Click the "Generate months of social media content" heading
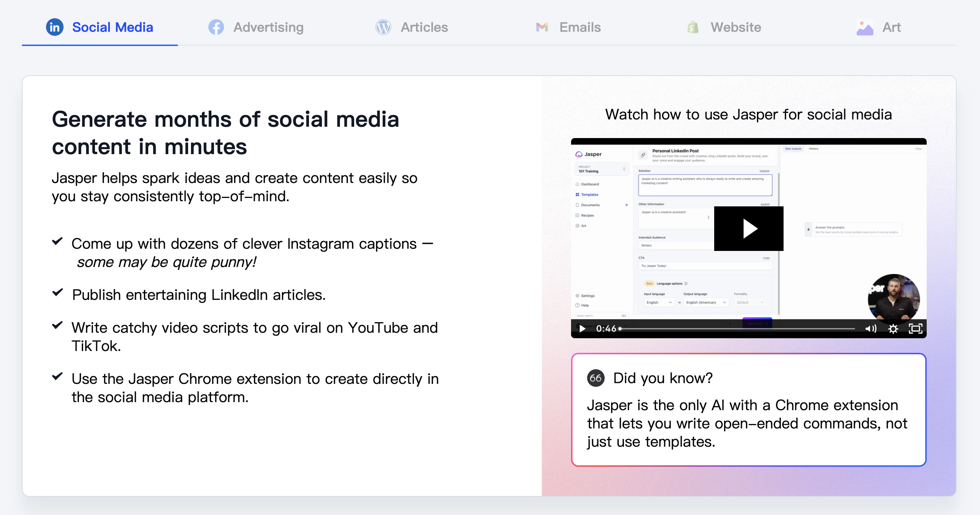This screenshot has width=980, height=515. click(225, 133)
